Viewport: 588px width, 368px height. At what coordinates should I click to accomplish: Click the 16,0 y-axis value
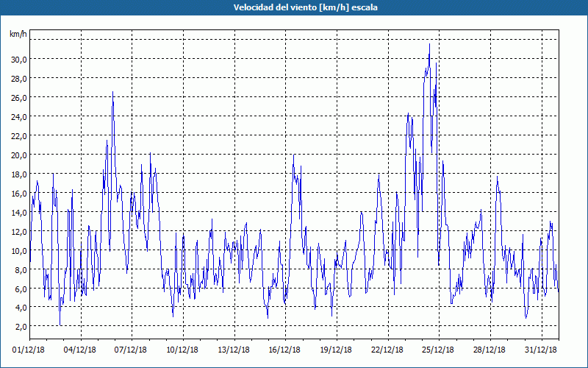pos(19,194)
